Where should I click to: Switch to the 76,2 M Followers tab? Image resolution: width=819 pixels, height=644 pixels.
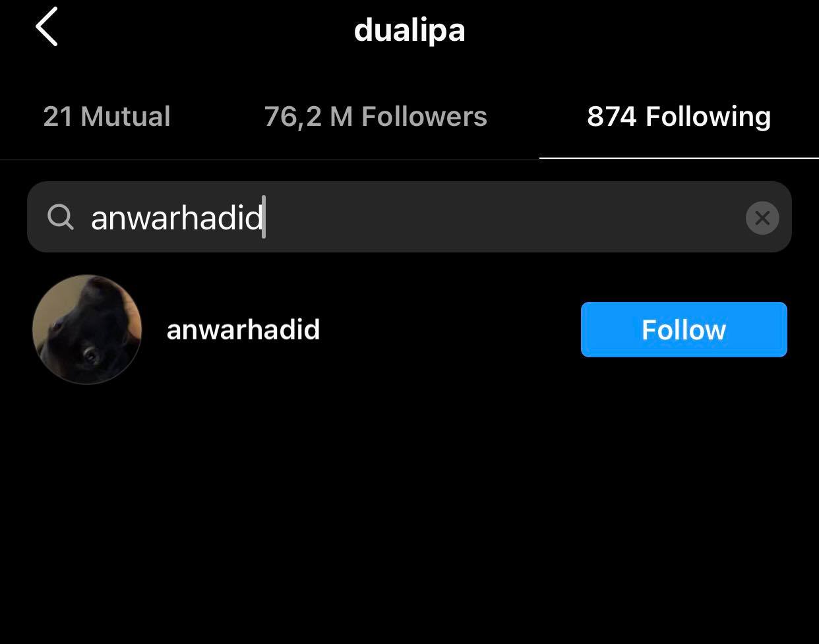[375, 117]
